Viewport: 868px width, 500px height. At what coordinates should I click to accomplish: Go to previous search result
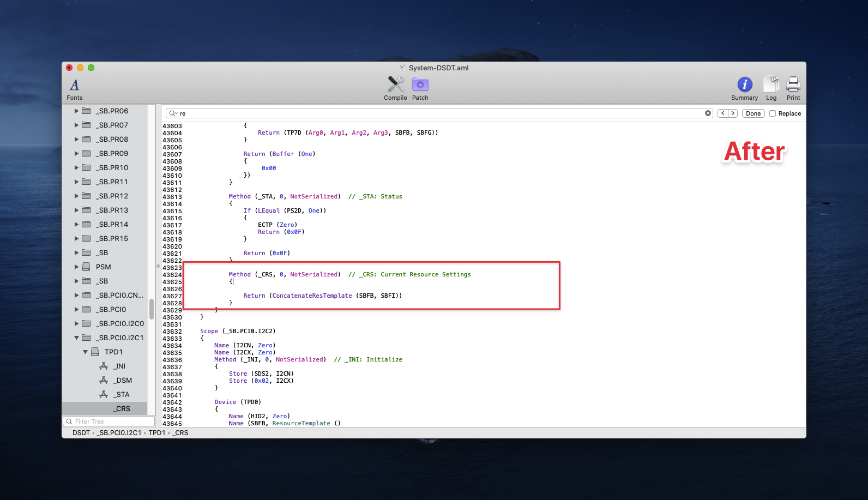[x=723, y=113]
